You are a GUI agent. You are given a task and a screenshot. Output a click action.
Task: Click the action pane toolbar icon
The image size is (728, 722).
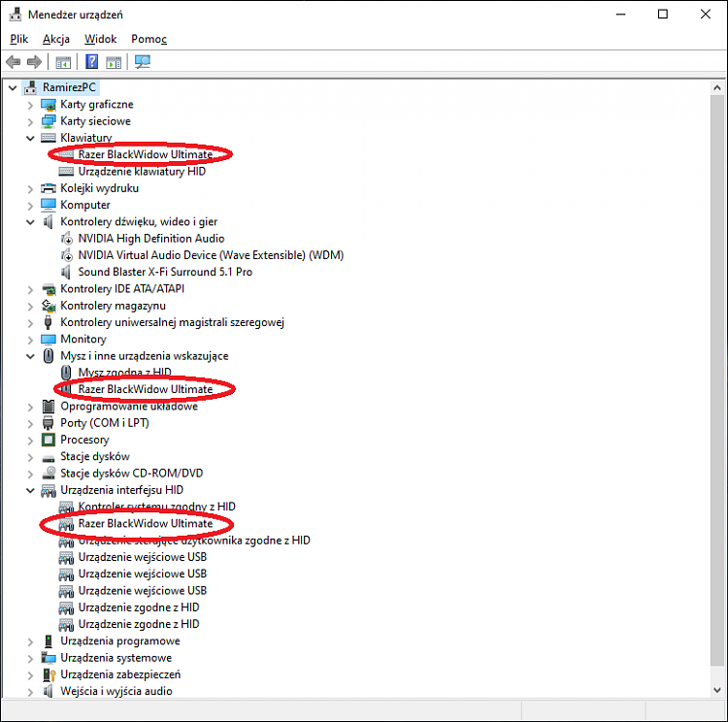114,62
